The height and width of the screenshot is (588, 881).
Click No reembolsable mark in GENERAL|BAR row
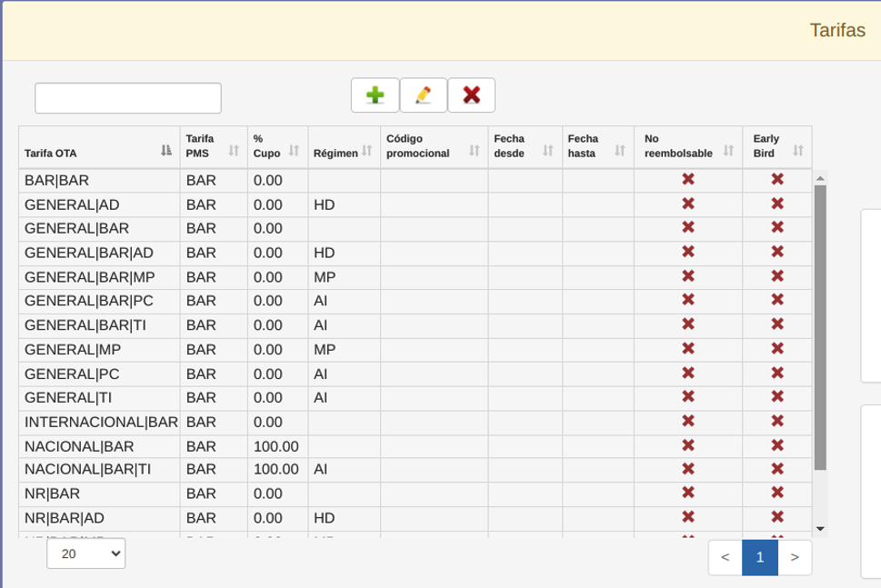pos(688,227)
